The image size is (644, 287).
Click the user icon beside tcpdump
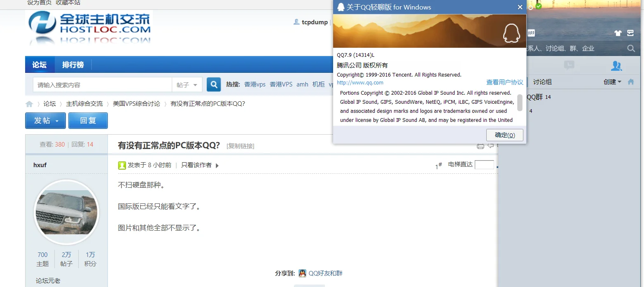click(296, 22)
